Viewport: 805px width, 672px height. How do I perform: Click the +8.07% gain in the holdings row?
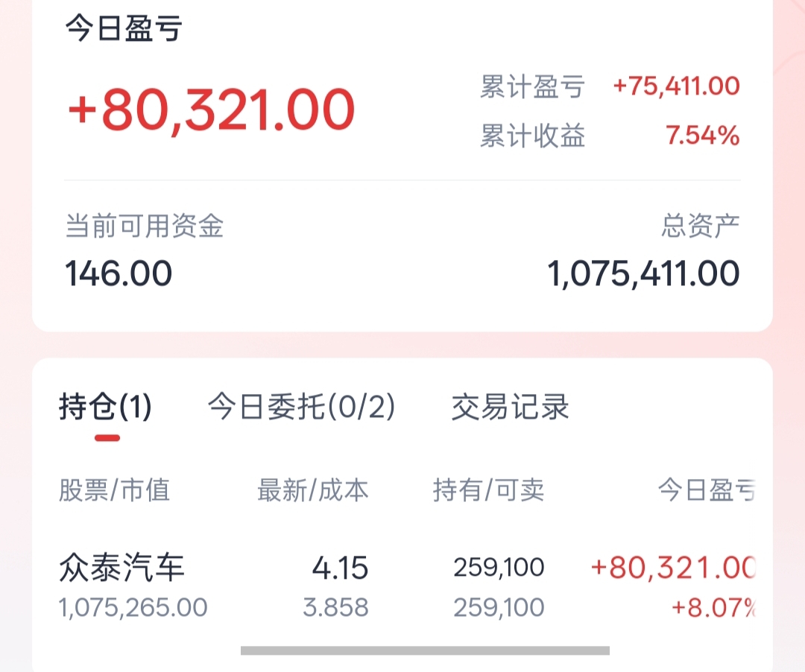click(713, 607)
